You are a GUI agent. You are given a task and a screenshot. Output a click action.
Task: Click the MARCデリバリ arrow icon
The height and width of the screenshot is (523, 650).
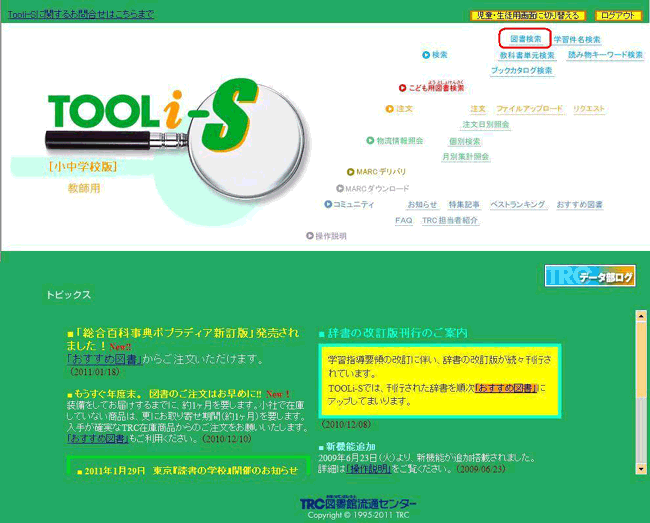351,172
